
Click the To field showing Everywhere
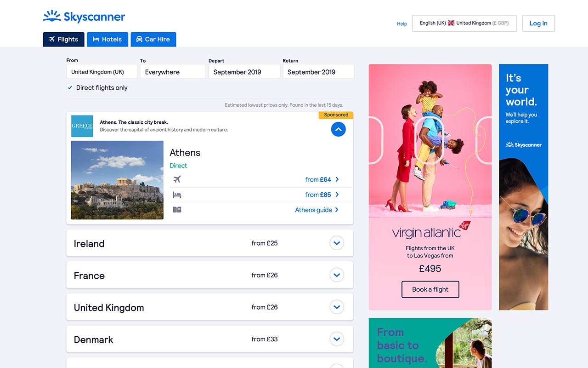point(173,72)
